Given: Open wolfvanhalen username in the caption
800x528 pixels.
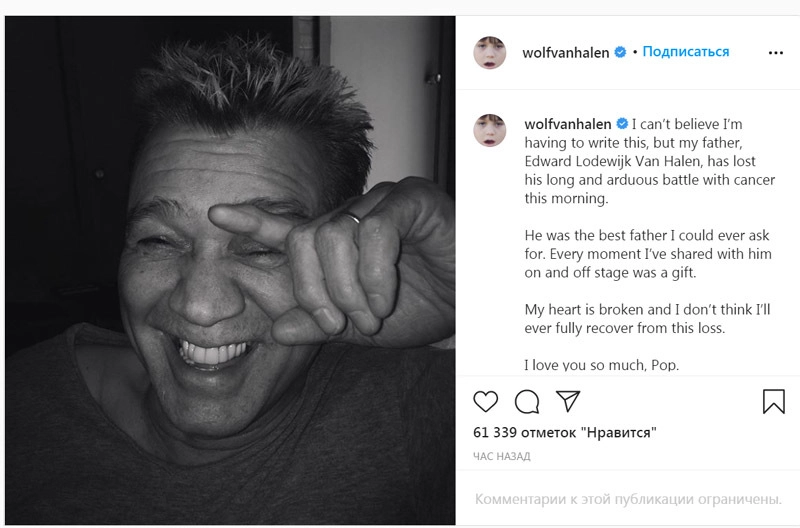Looking at the screenshot, I should tap(567, 124).
